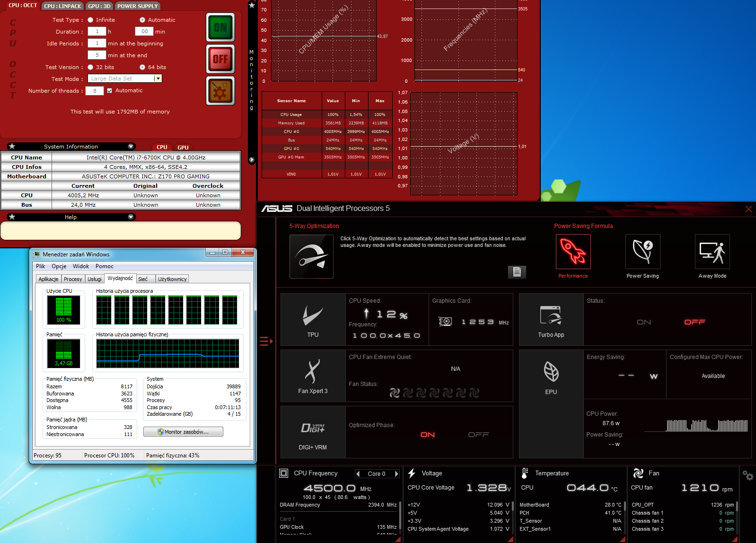Toggle Automatic number of threads checkbox
The width and height of the screenshot is (756, 543).
click(110, 91)
